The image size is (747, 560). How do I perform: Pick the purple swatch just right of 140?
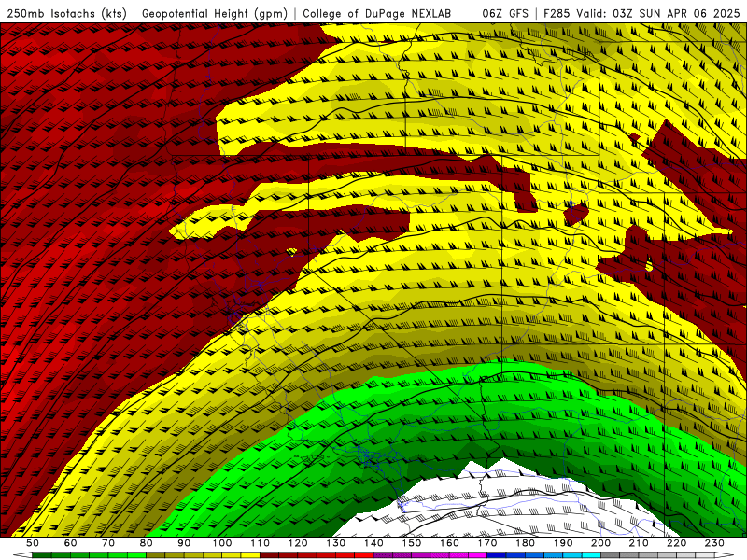coord(383,554)
